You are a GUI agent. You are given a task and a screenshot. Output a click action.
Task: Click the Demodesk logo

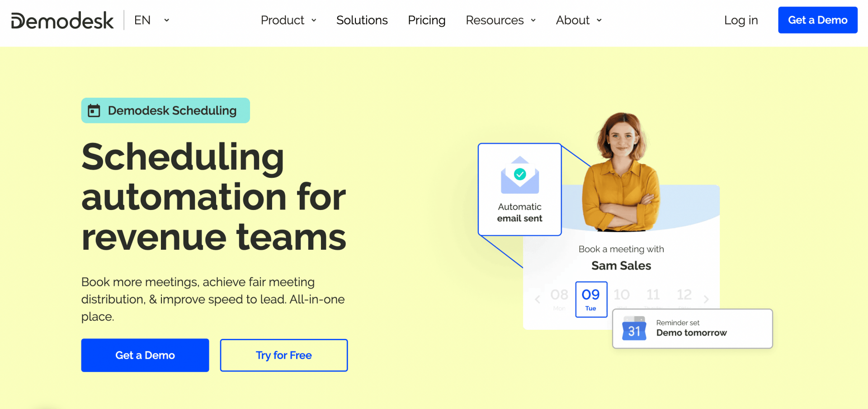[x=62, y=20]
